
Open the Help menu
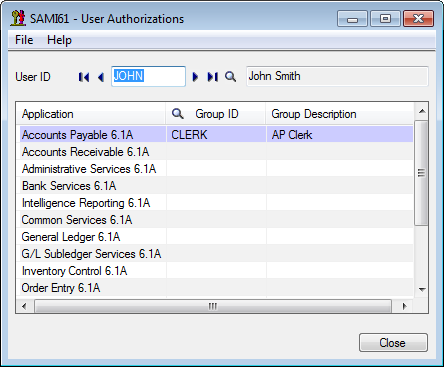coord(59,40)
